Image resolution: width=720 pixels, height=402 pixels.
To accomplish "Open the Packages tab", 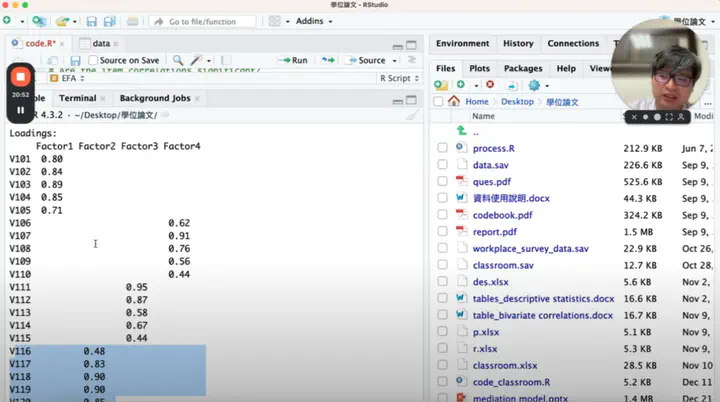I will pos(523,68).
